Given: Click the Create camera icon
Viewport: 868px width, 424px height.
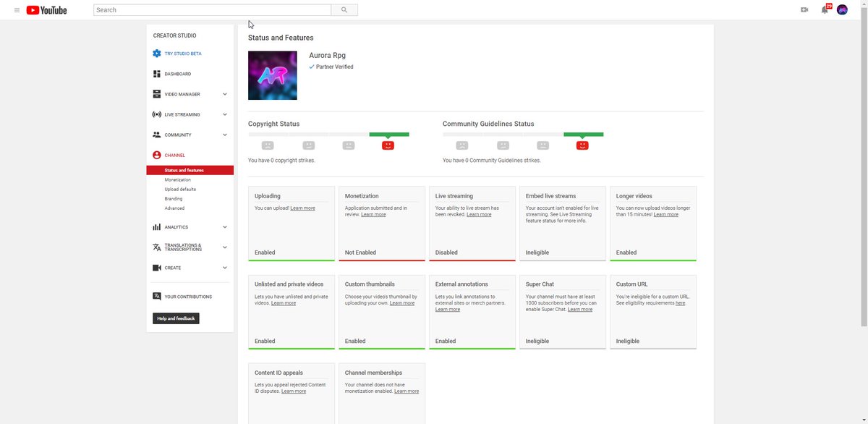Looking at the screenshot, I should click(x=157, y=268).
